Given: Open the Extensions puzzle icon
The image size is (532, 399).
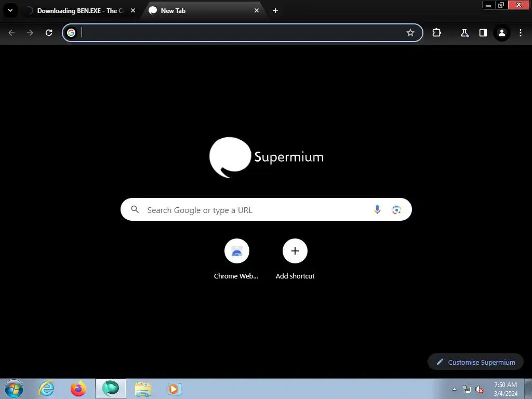Looking at the screenshot, I should point(436,33).
